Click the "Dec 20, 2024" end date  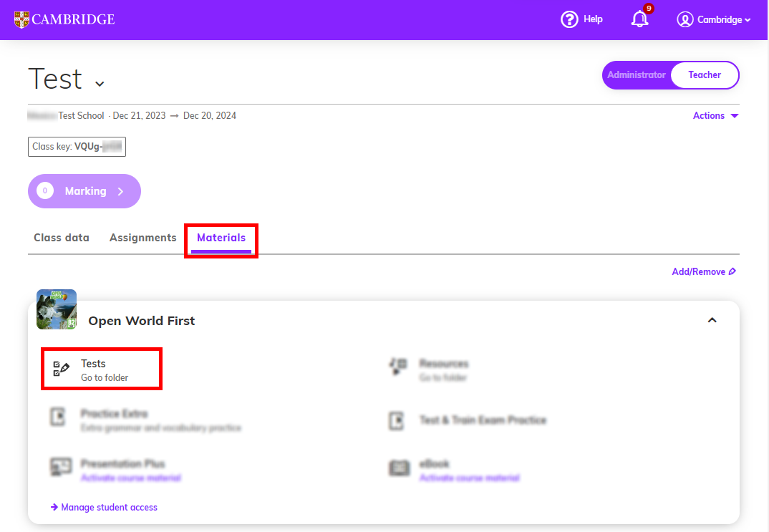[x=209, y=116]
